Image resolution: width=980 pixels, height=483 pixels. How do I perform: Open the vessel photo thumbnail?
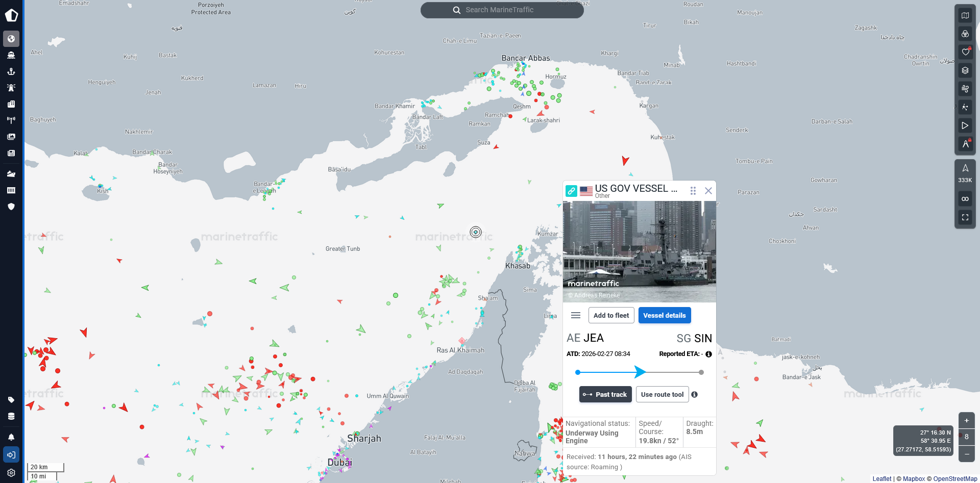(640, 251)
